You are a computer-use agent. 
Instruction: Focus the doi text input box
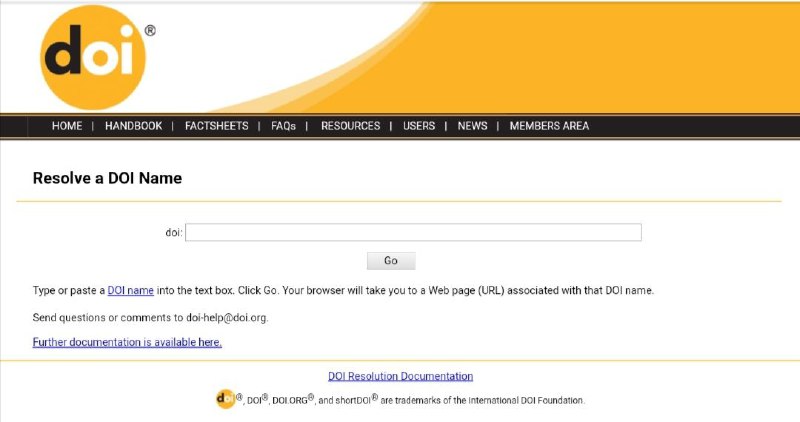pyautogui.click(x=413, y=232)
